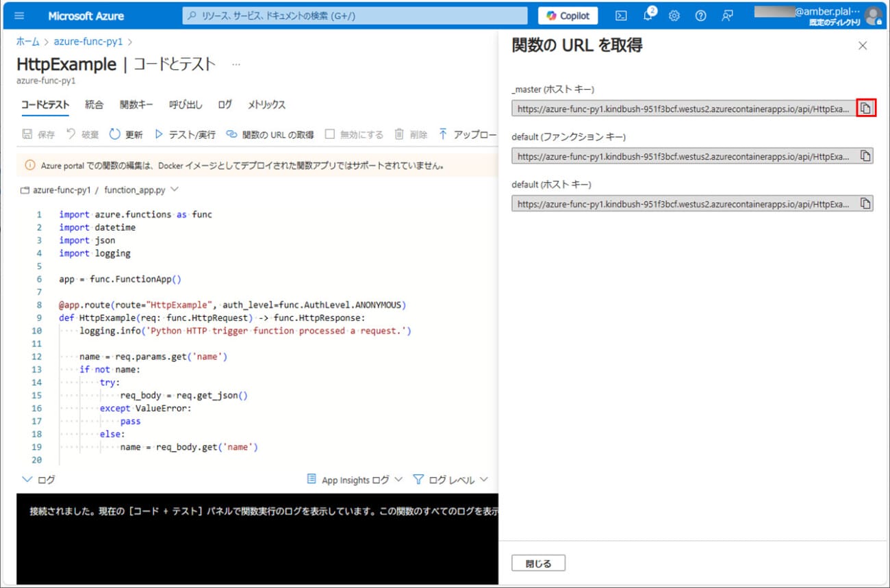Open the ログ レベル filter dropdown
890x588 pixels.
pyautogui.click(x=451, y=480)
